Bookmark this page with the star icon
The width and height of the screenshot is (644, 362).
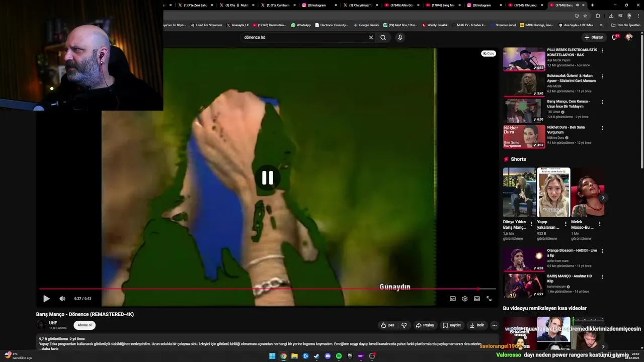585,16
